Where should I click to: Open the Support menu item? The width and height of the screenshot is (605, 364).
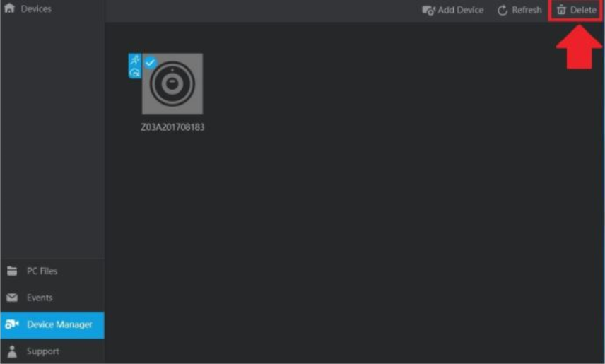pyautogui.click(x=52, y=351)
